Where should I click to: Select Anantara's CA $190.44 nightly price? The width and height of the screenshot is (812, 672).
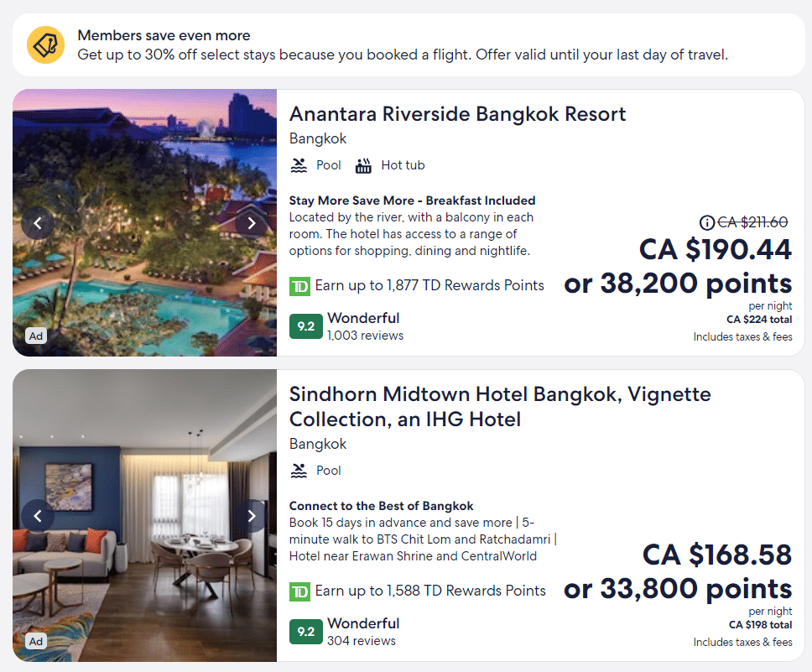pyautogui.click(x=715, y=249)
